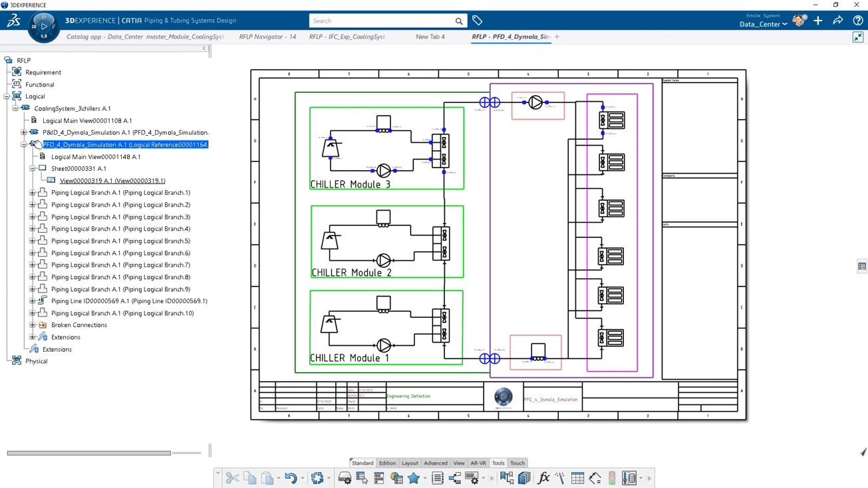Collapse the Logical tree node

pos(7,96)
